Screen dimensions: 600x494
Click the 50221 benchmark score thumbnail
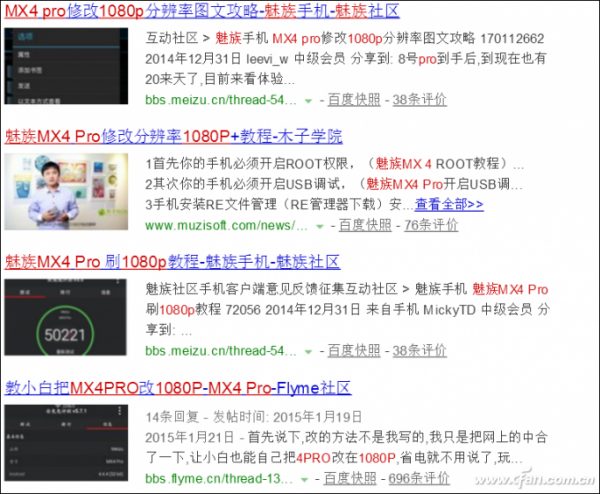(65, 317)
